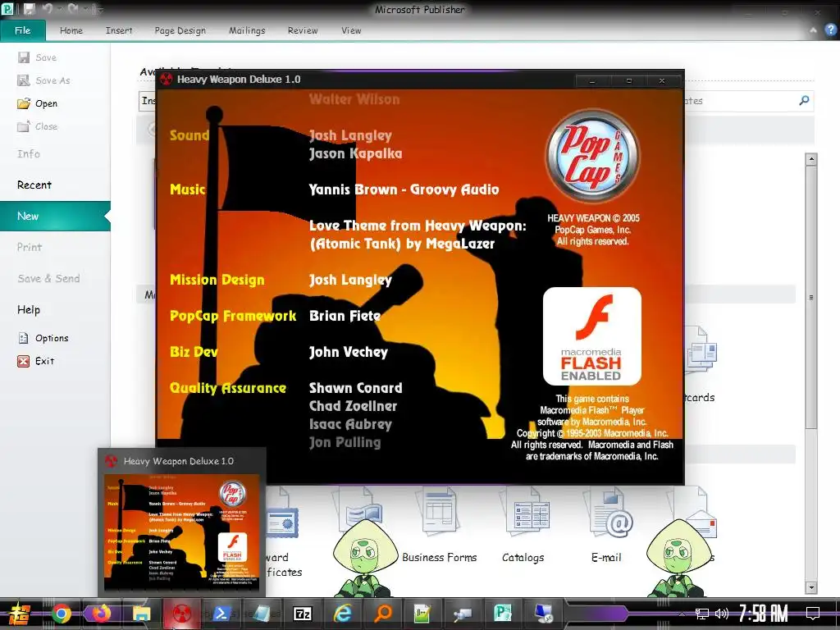The height and width of the screenshot is (630, 840).
Task: Open the File backstage tab
Action: pyautogui.click(x=22, y=30)
